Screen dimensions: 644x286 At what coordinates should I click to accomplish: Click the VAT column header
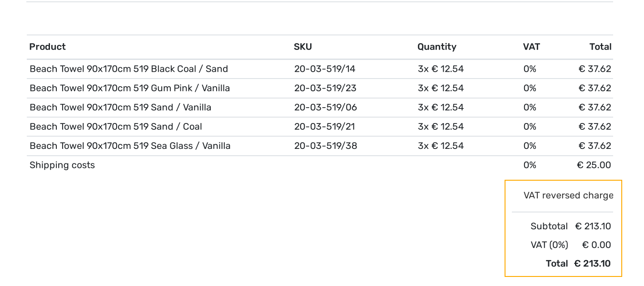point(531,47)
